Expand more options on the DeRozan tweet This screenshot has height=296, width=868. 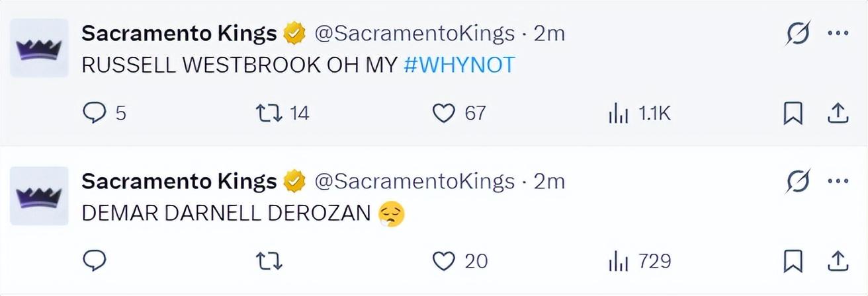(x=838, y=181)
